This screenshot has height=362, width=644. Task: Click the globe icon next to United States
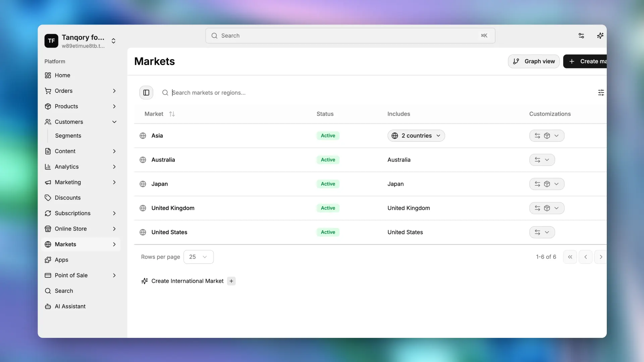coord(143,232)
